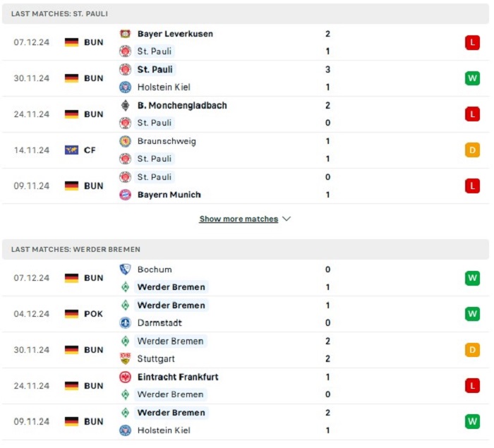Click the Bayern Munich club crest
Screen dimensions: 494x448
click(x=125, y=195)
